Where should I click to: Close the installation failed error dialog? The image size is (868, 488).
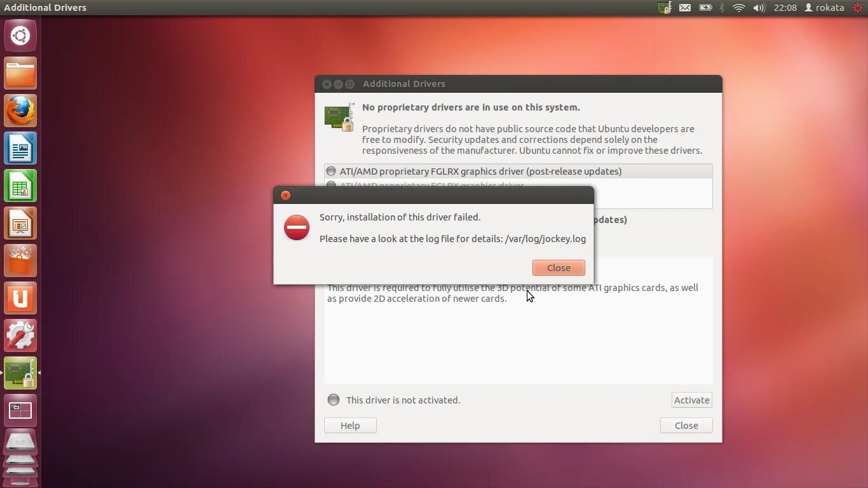click(559, 268)
